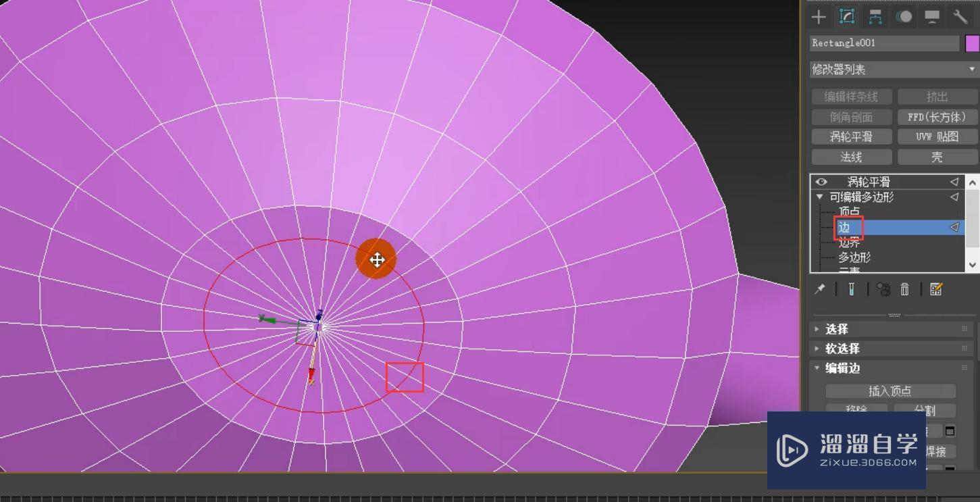Apply the UVW 贴图 modifier
Screen dimensions: 980x502
coord(937,136)
